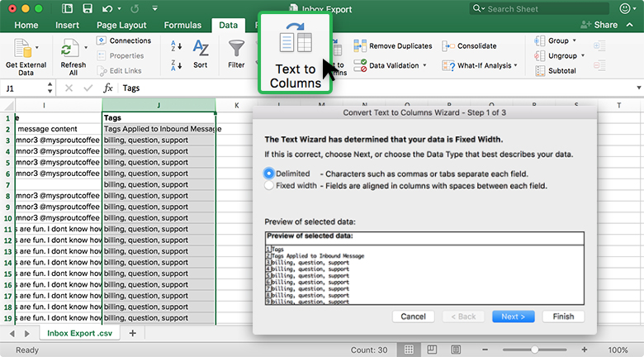Screen dimensions: 644x357
Task: Open the Customize Quick Access Toolbar dropdown
Action: (x=155, y=8)
